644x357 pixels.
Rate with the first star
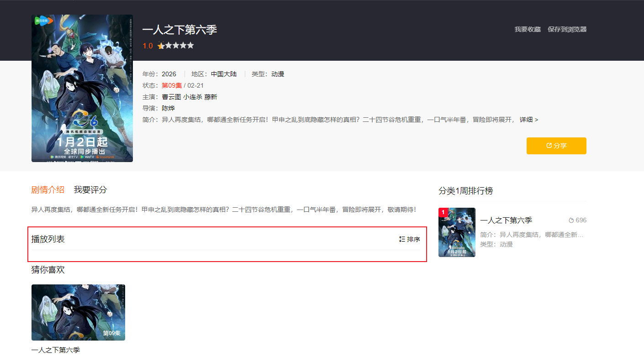coord(161,46)
